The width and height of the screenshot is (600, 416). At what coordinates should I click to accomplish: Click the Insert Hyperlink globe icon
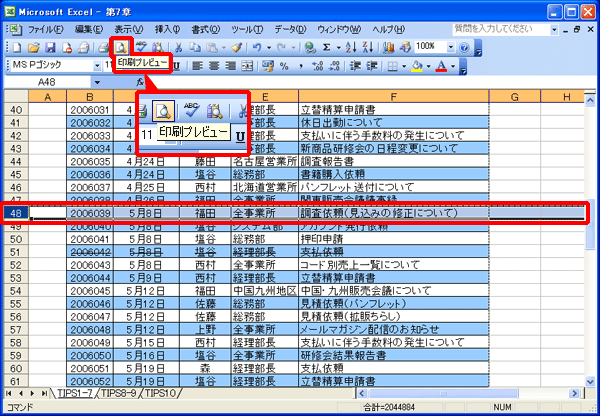point(310,47)
